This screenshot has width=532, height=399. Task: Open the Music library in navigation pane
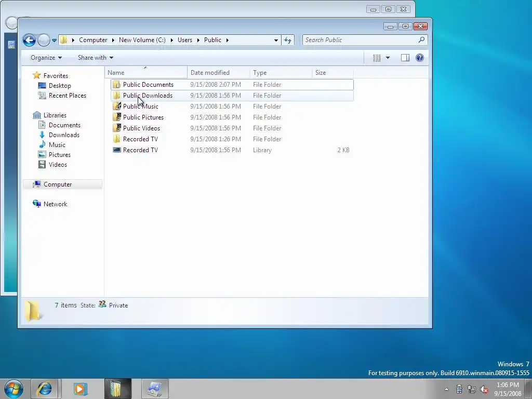[x=57, y=144]
